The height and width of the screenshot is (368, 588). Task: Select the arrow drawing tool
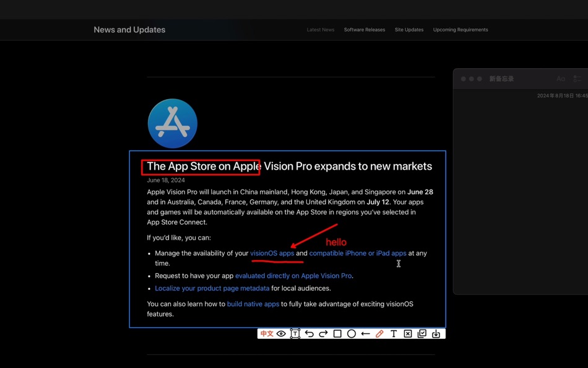tap(365, 333)
